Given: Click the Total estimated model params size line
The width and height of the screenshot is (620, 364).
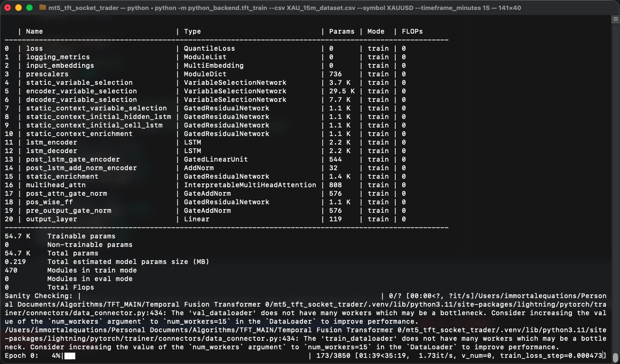Looking at the screenshot, I should [128, 262].
